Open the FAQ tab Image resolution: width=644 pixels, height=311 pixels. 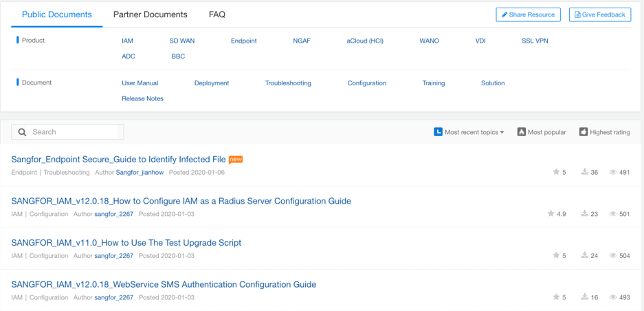pyautogui.click(x=217, y=15)
